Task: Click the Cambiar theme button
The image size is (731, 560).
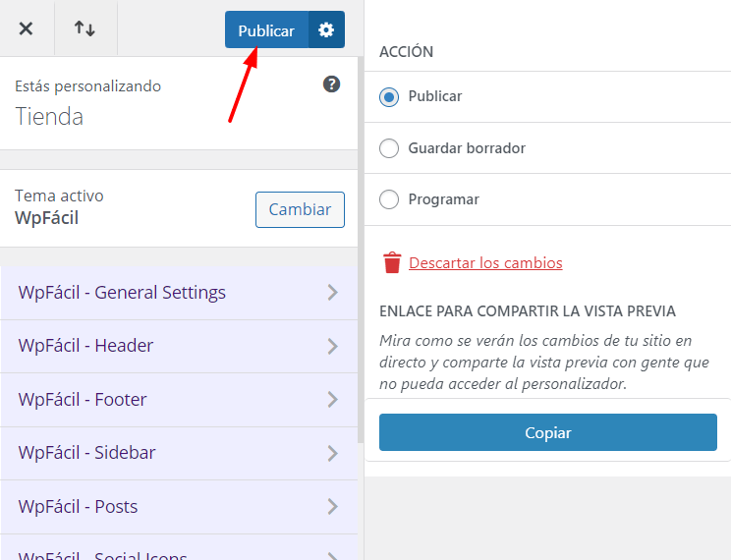Action: pyautogui.click(x=300, y=209)
